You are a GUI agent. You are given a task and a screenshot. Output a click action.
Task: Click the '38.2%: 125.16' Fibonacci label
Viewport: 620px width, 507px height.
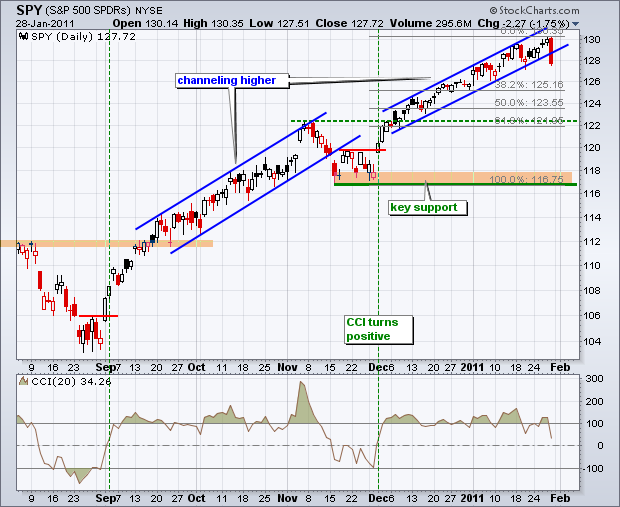[x=529, y=85]
